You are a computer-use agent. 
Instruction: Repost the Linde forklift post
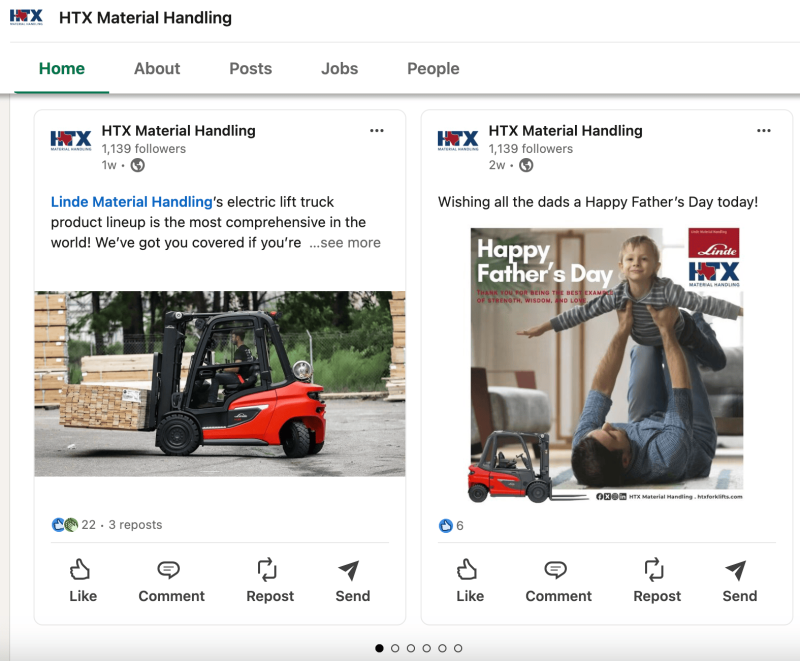click(270, 581)
